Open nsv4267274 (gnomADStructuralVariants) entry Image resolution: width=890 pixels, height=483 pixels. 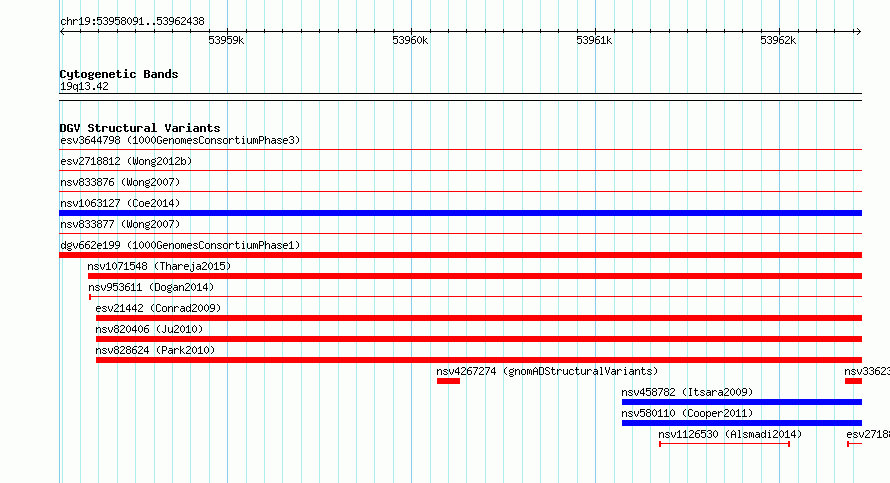[x=547, y=371]
